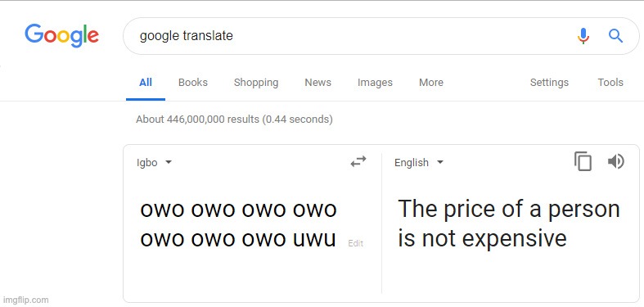Open search Tools options
644x307 pixels.
coord(610,83)
